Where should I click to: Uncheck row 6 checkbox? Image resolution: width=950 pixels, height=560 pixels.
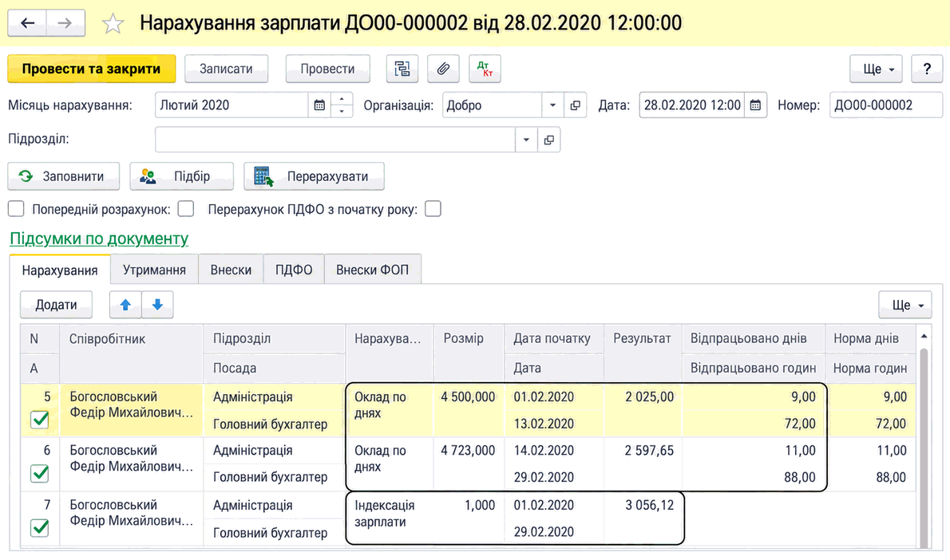coord(40,473)
